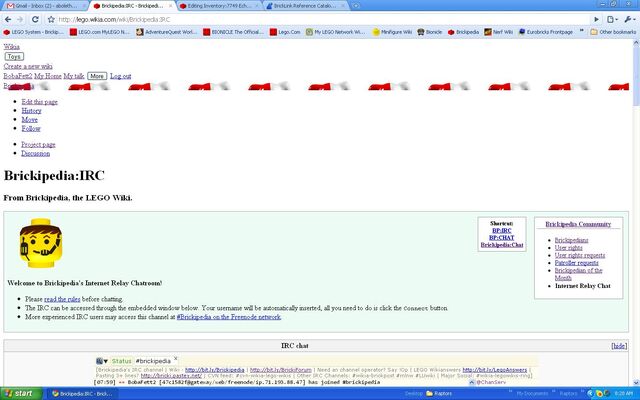The height and width of the screenshot is (400, 640).
Task: Click the BP:IRC shortcut link
Action: coord(502,231)
